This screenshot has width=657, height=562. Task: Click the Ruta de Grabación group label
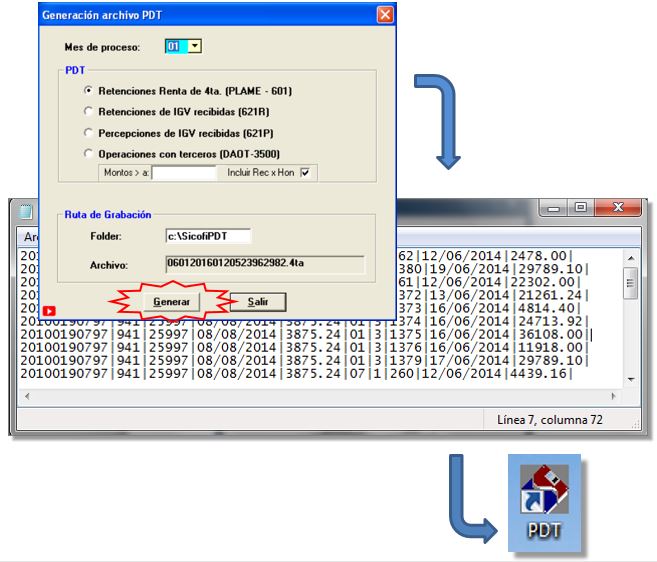click(108, 215)
